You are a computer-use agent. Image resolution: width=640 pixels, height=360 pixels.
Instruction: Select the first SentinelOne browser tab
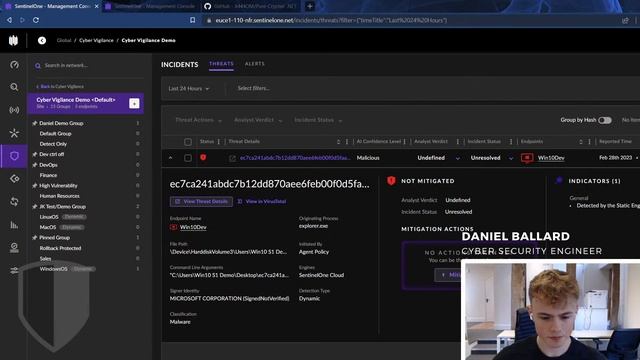point(50,6)
